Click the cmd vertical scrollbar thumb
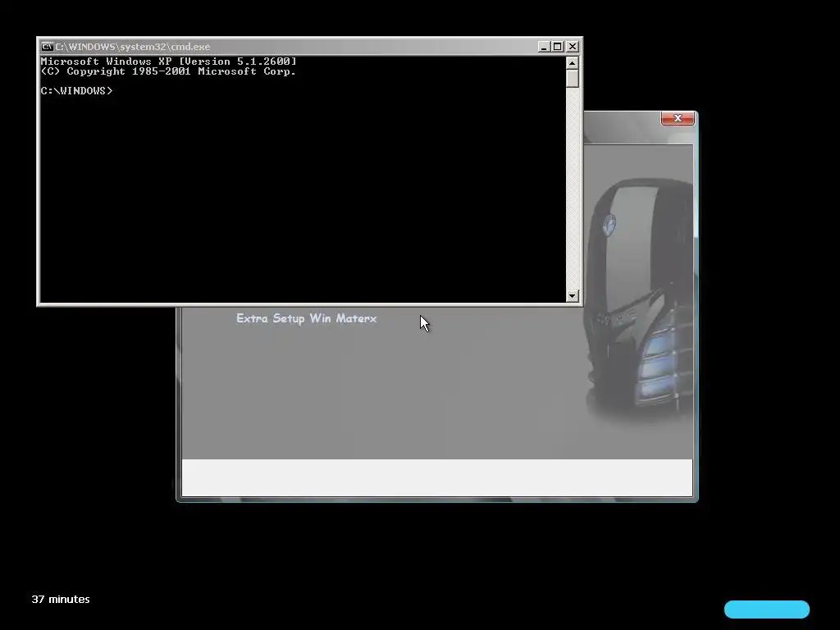This screenshot has height=630, width=840. tap(572, 79)
